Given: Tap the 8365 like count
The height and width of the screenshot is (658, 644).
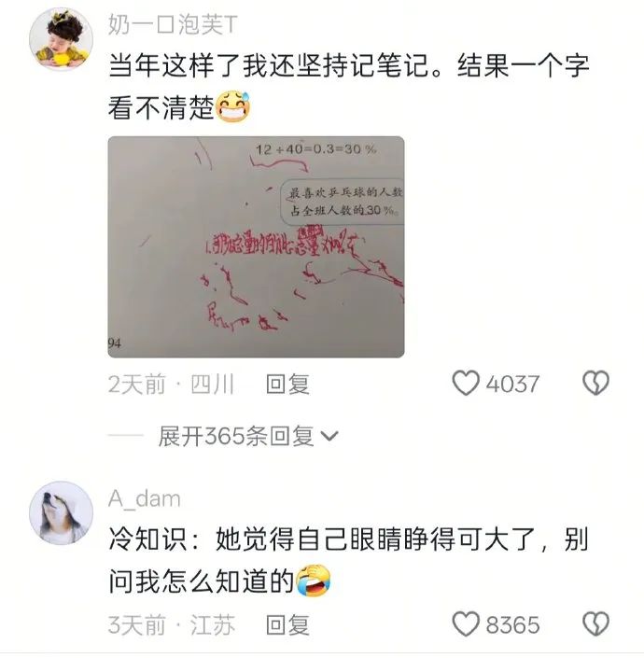Looking at the screenshot, I should click(512, 624).
